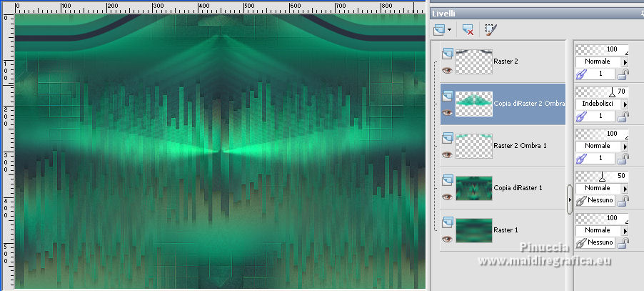Hide the Copia diRaster 1 layer
The image size is (644, 291).
click(x=447, y=197)
